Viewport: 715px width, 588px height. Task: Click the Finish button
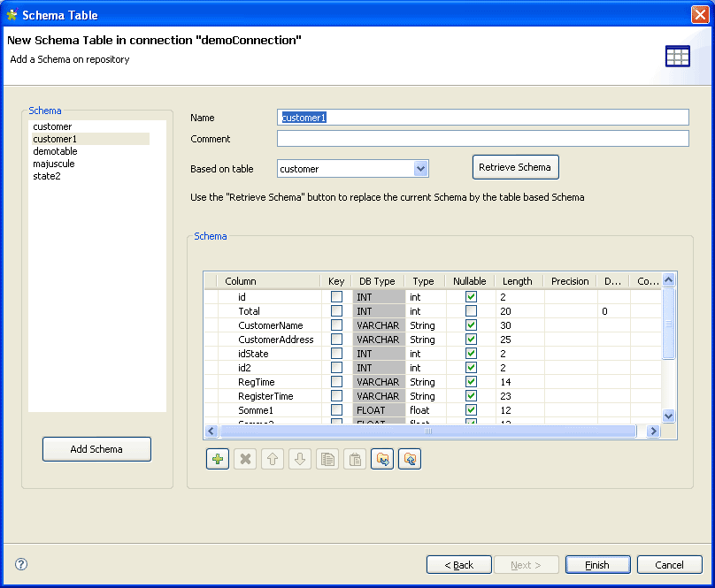[597, 565]
